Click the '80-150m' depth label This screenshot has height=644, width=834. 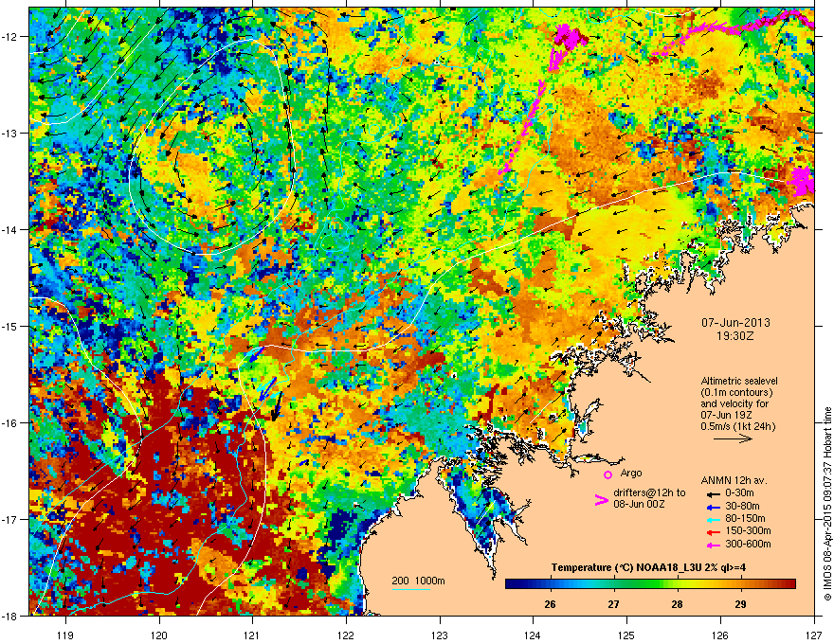(745, 519)
